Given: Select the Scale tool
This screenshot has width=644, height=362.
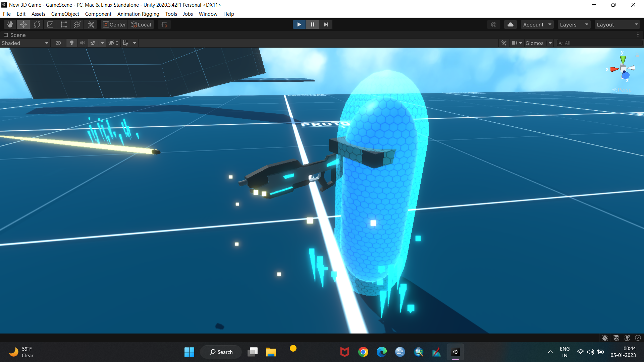Looking at the screenshot, I should pos(50,24).
